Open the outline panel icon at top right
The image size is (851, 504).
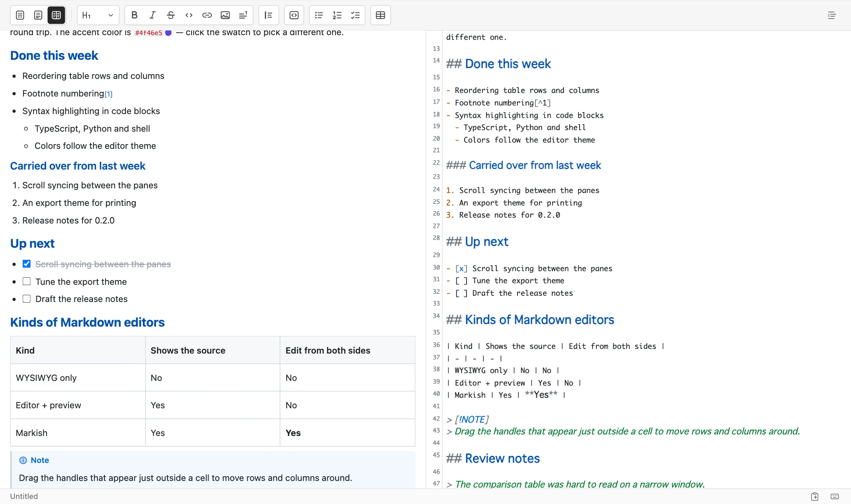(832, 15)
